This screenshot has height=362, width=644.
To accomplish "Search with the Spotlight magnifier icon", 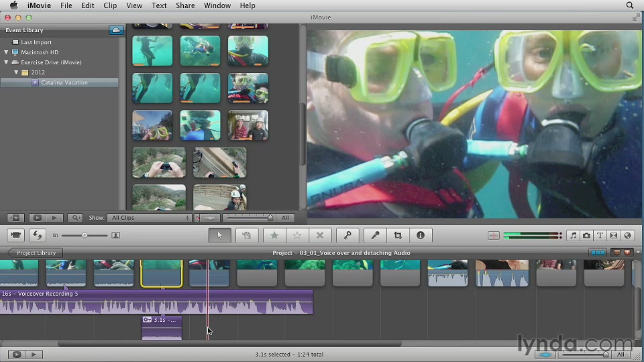I will click(x=630, y=5).
